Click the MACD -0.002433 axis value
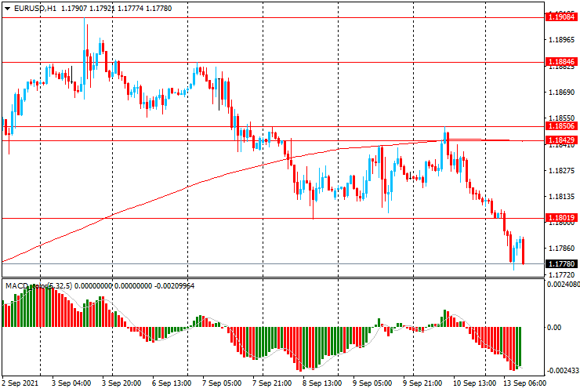580x392 pixels. [x=563, y=371]
